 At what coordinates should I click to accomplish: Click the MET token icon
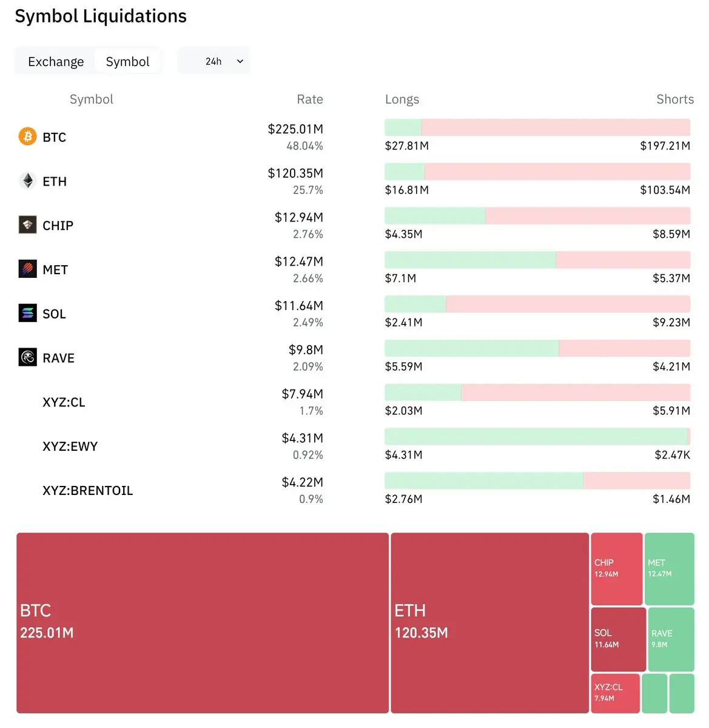pos(27,269)
